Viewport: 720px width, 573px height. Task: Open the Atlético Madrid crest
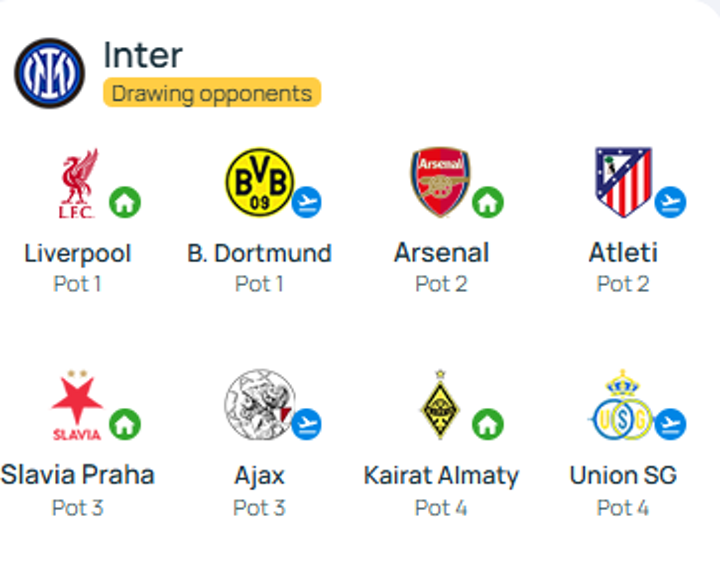click(623, 182)
